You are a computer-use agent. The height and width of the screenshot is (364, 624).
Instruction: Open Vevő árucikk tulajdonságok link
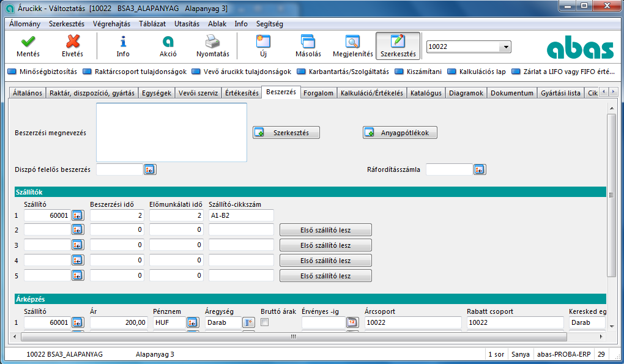click(242, 72)
